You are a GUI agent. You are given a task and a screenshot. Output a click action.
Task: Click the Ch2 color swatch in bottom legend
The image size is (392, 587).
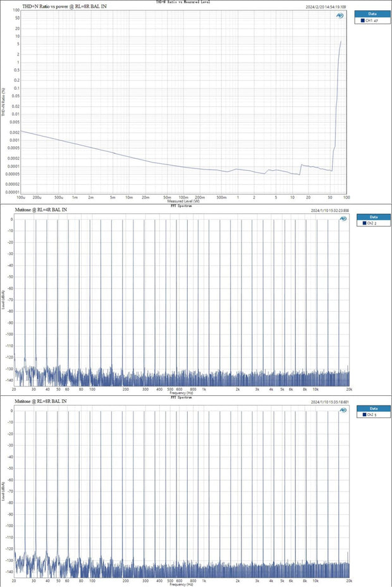(x=362, y=415)
